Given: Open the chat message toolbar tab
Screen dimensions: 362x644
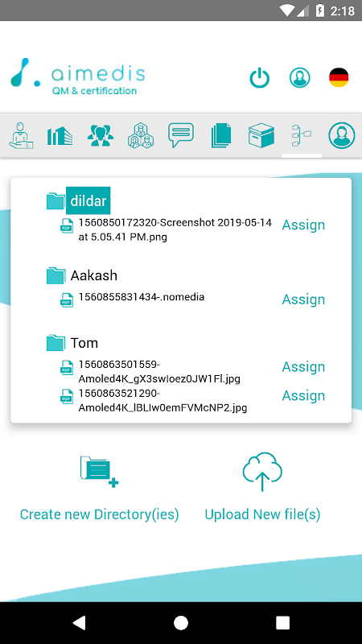Looking at the screenshot, I should click(180, 135).
